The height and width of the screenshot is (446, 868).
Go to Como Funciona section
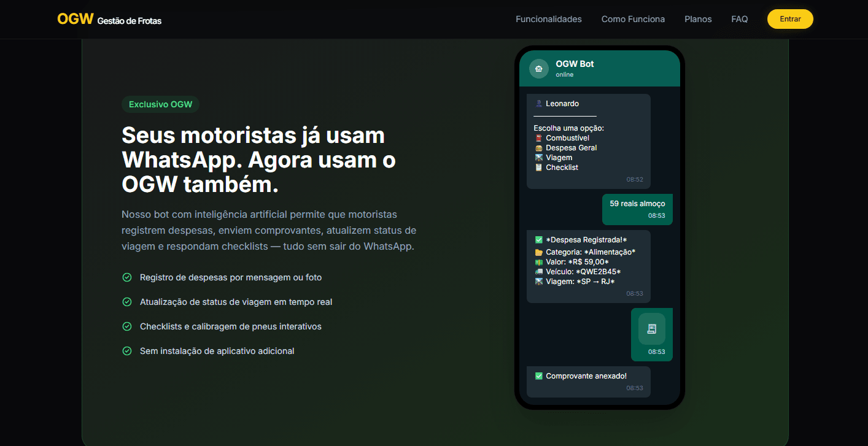coord(633,19)
